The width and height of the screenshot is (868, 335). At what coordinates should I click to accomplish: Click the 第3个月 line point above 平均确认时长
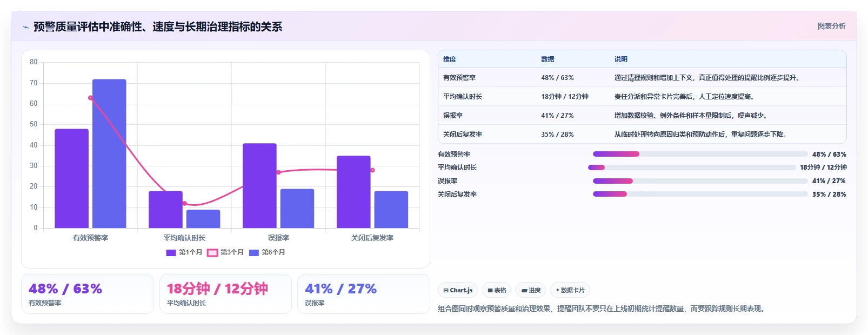pyautogui.click(x=184, y=204)
